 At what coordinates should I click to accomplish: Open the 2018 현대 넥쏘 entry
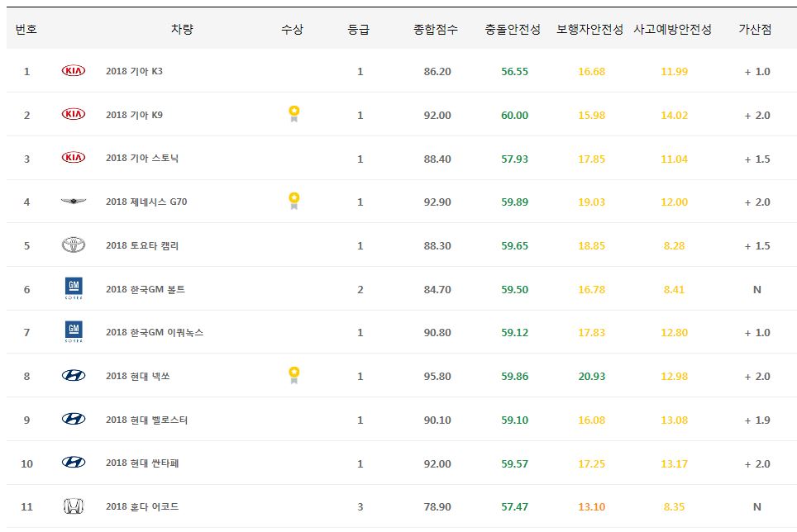138,376
